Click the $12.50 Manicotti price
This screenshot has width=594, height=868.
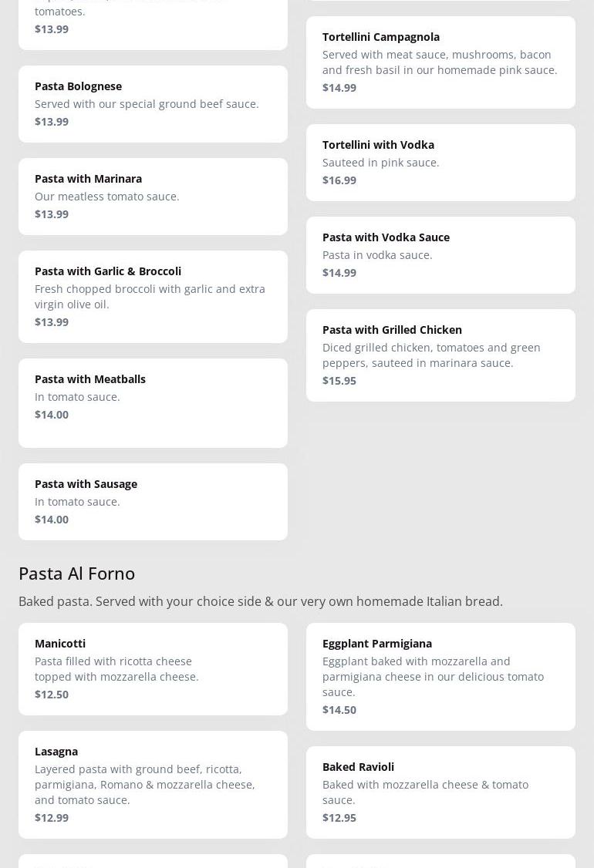tap(52, 695)
